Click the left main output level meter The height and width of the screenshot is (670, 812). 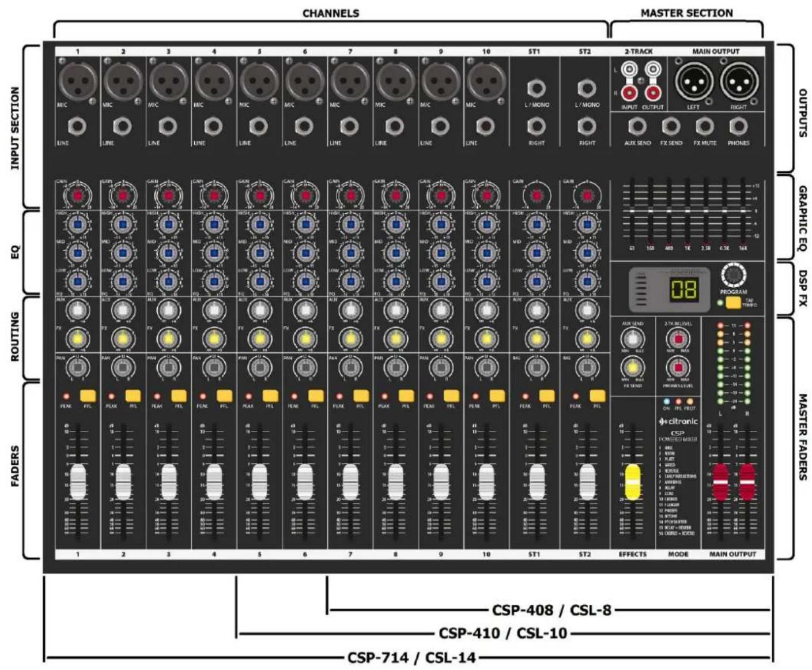tap(720, 363)
